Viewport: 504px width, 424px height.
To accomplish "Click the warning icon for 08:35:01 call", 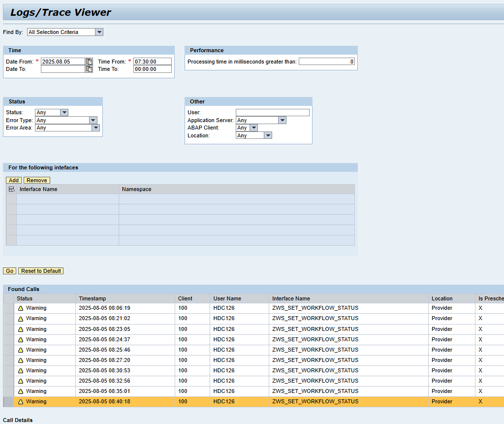I will pos(21,391).
